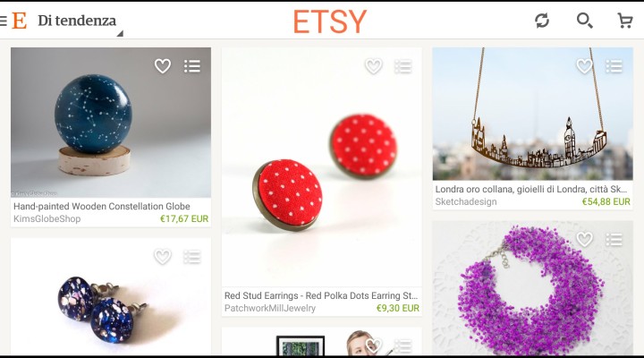
Task: Visit the KimsGlobeShop shop link
Action: [47, 218]
